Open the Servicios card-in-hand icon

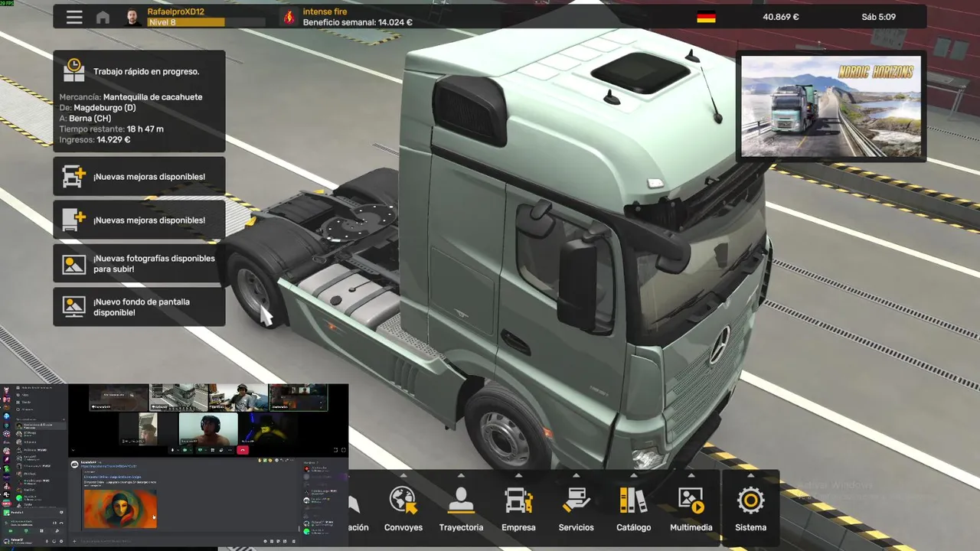(576, 500)
